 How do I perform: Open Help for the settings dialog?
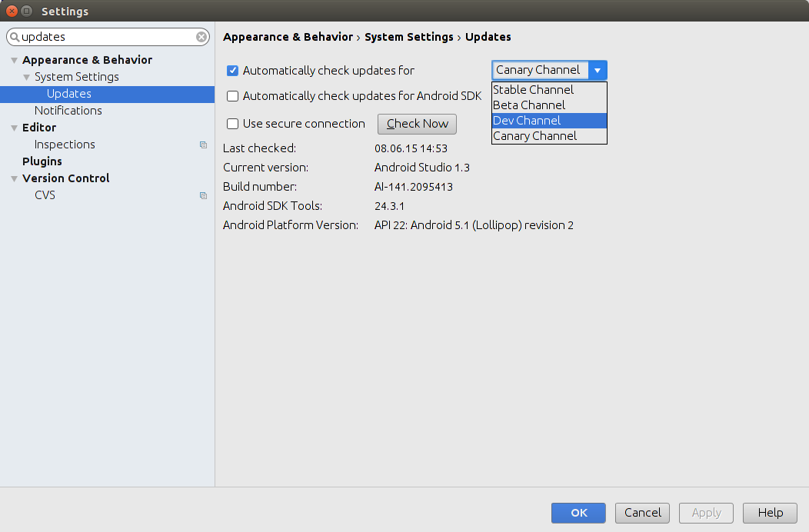(x=771, y=513)
